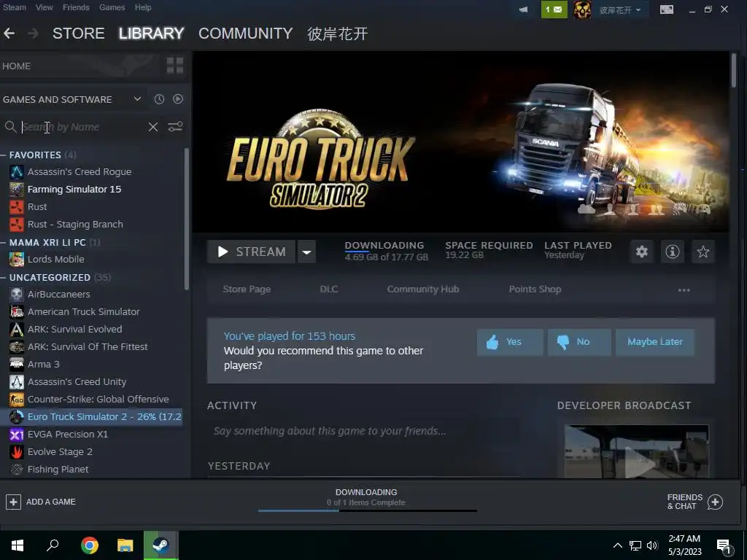Go to the COMMUNITY tab
Viewport: 747px width, 560px height.
click(246, 34)
